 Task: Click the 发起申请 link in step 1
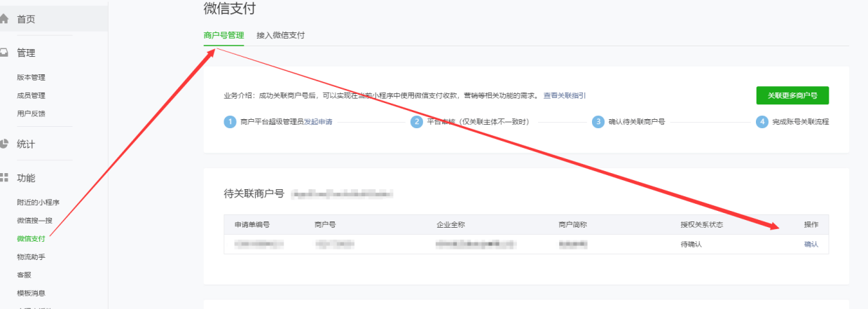(318, 121)
